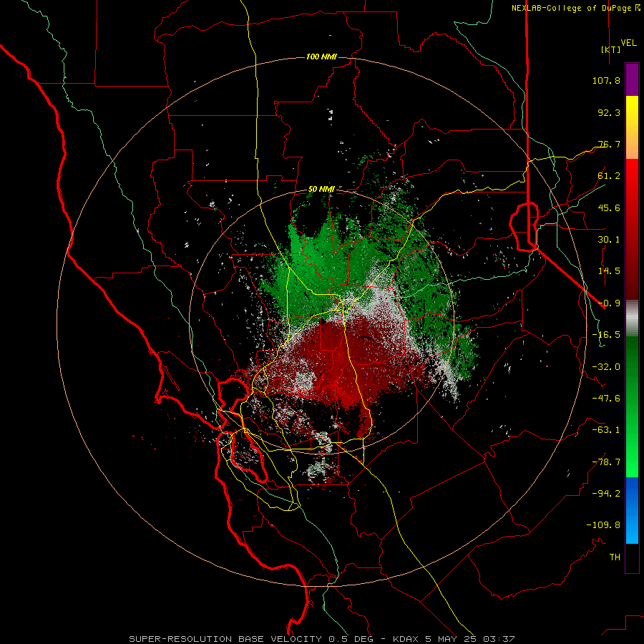Click the -16.5 velocity scale value
Viewport: 644px width, 644px height.
pos(606,335)
